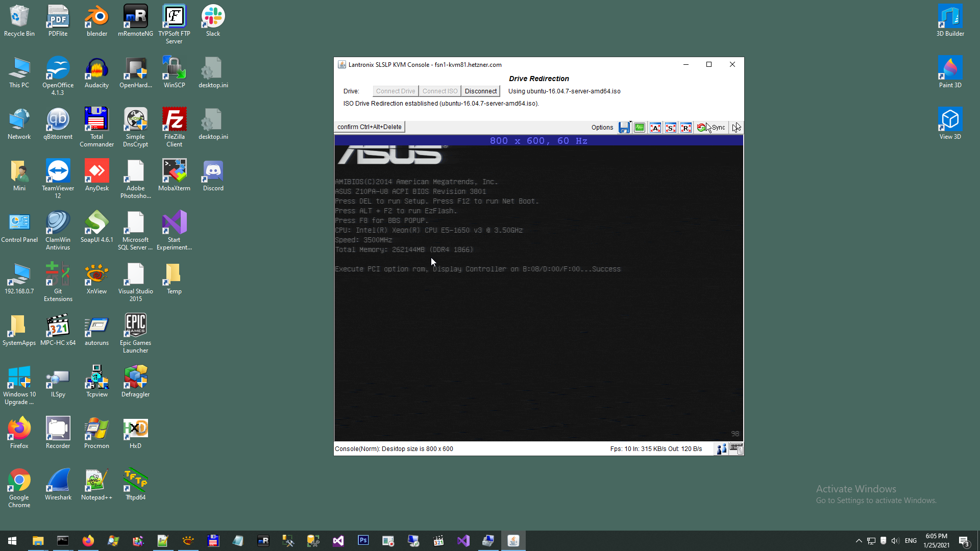Viewport: 980px width, 551px height.
Task: Click the auto-adjust 'A' scaling icon
Action: (655, 128)
